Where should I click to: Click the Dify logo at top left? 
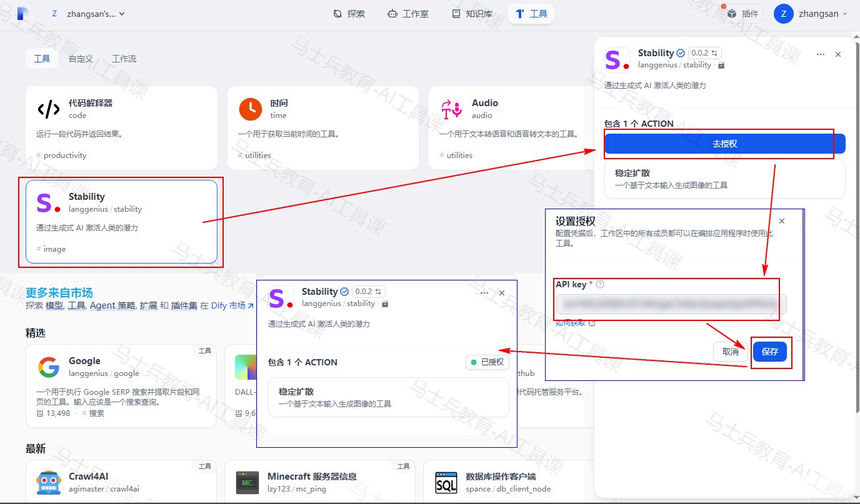point(22,13)
